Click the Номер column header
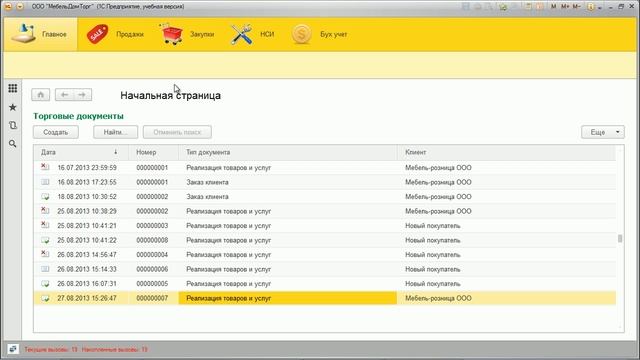The image size is (640, 360). coord(153,152)
